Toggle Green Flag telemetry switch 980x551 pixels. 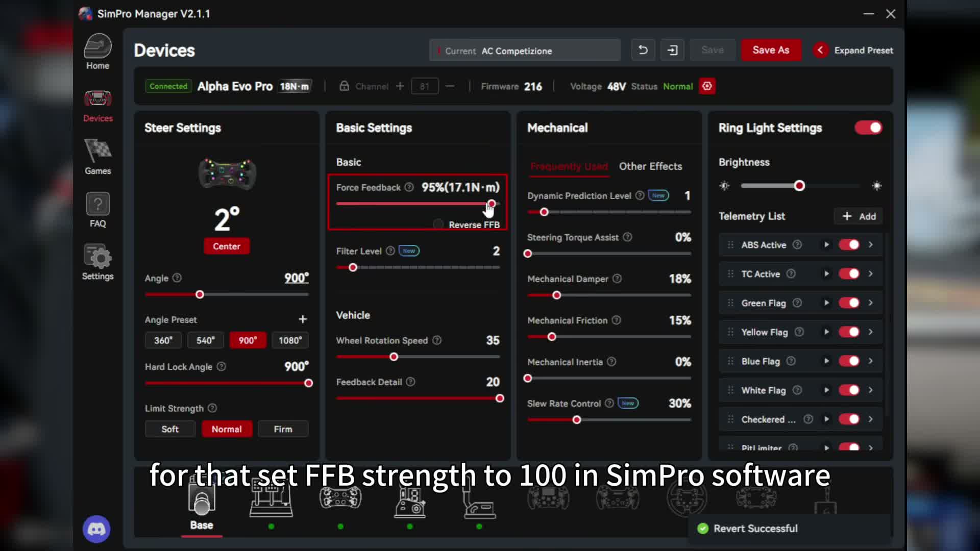[x=849, y=303]
